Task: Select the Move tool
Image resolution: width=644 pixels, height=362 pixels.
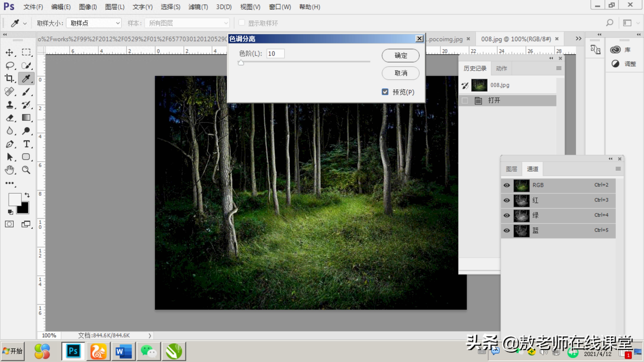Action: pos(10,52)
